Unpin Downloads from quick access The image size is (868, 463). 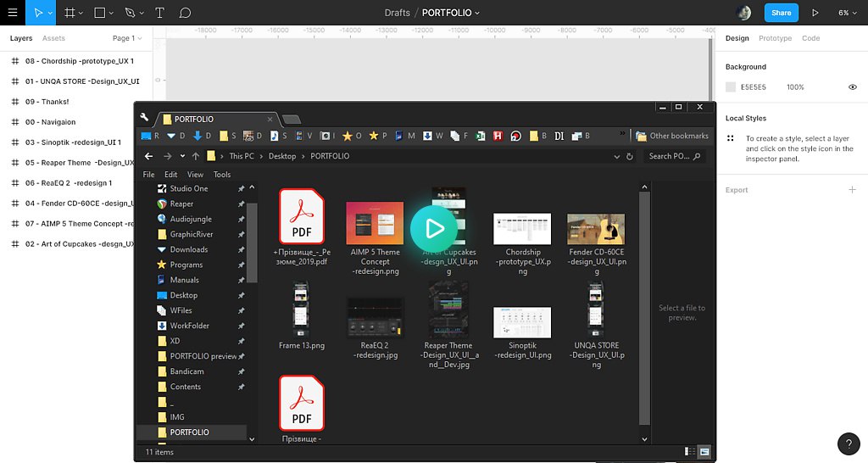[241, 250]
